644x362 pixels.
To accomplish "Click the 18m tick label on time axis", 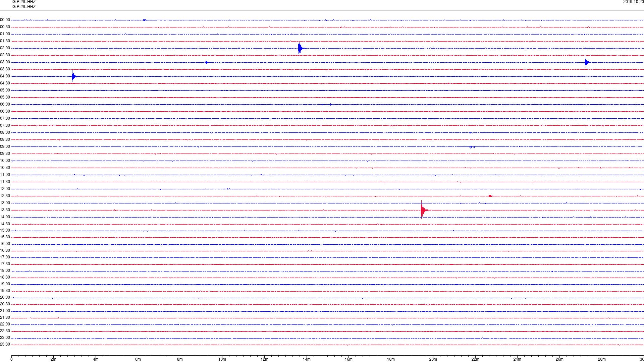I will [391, 359].
